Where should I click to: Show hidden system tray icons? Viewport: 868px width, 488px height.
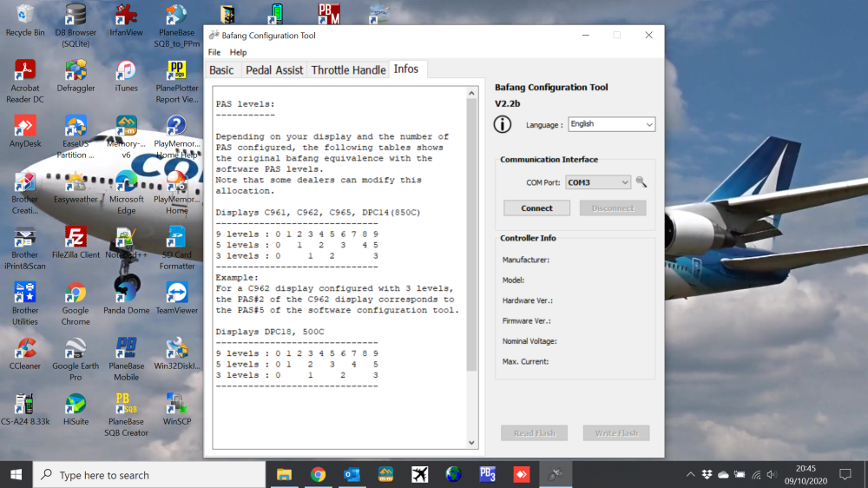click(x=691, y=475)
